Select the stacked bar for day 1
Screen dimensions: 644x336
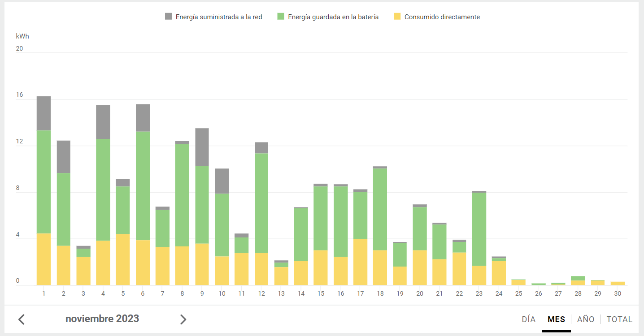[44, 190]
